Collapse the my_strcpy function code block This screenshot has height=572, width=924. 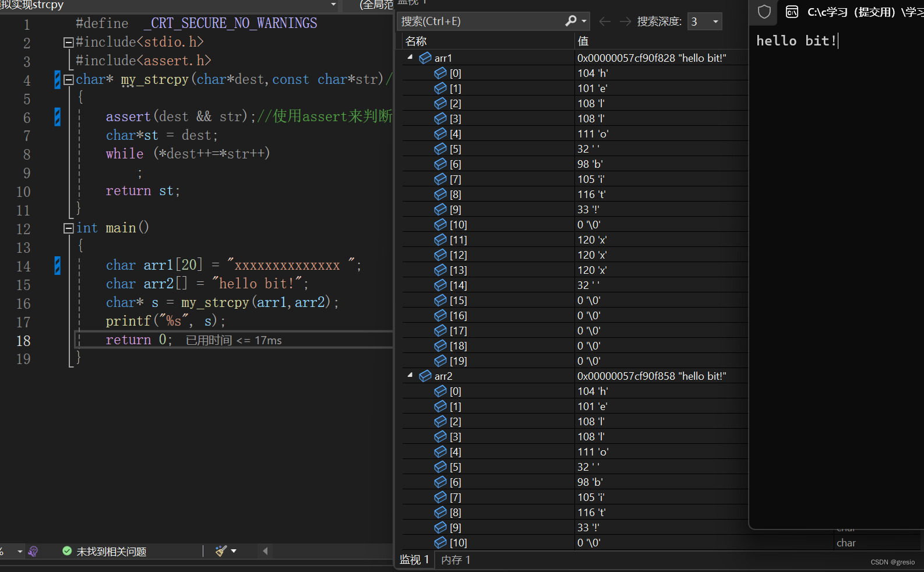[x=68, y=79]
